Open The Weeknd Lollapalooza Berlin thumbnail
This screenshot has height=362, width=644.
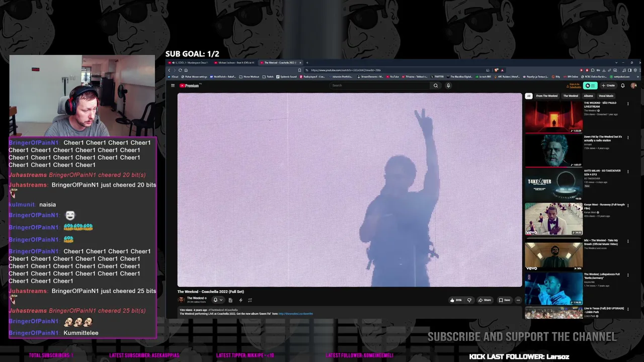553,289
